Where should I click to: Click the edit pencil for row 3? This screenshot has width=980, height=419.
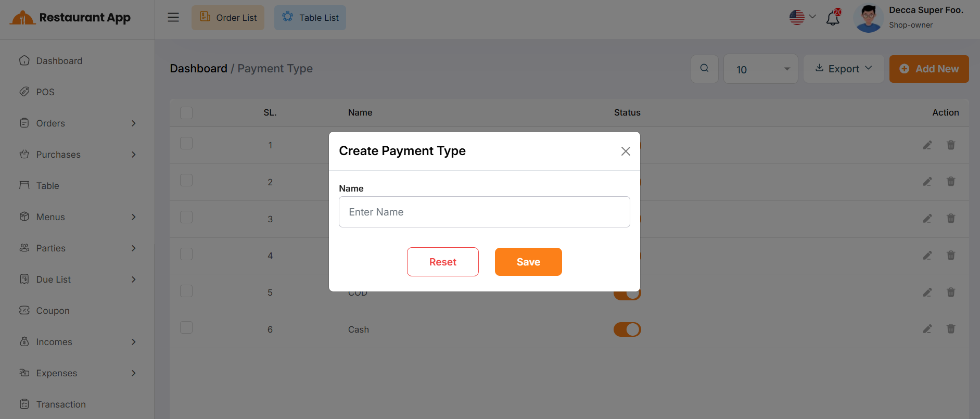point(927,219)
